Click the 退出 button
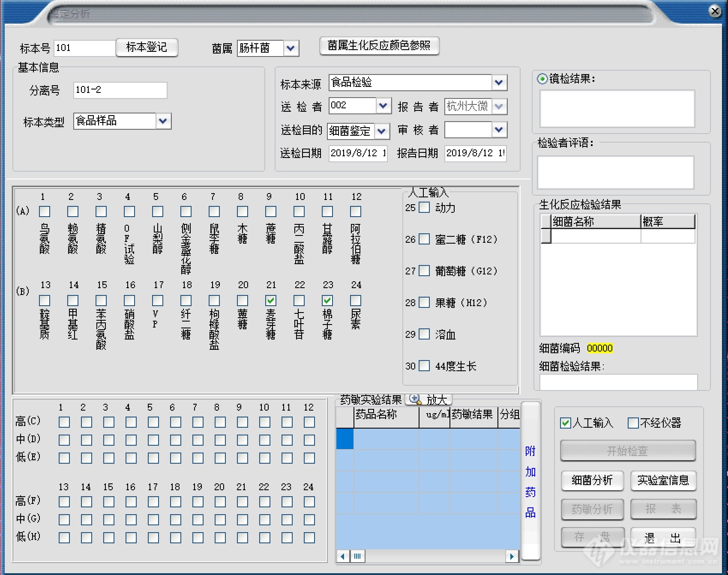The image size is (728, 575). tap(663, 537)
